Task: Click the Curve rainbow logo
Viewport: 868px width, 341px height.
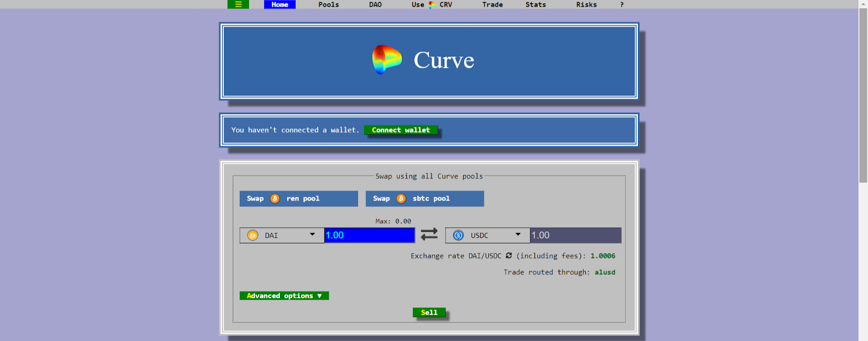Action: coord(387,60)
